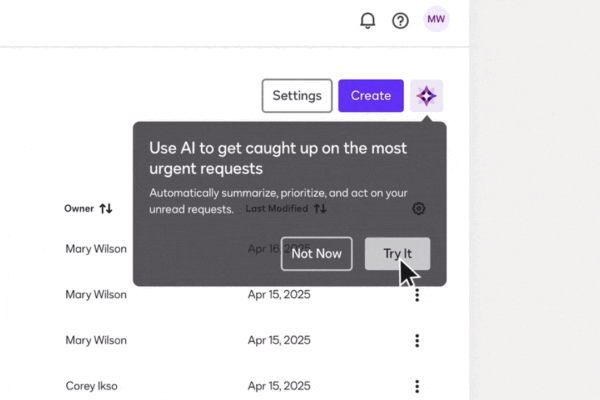Sort by Owner using arrows icon
The image size is (600, 400).
tap(106, 209)
